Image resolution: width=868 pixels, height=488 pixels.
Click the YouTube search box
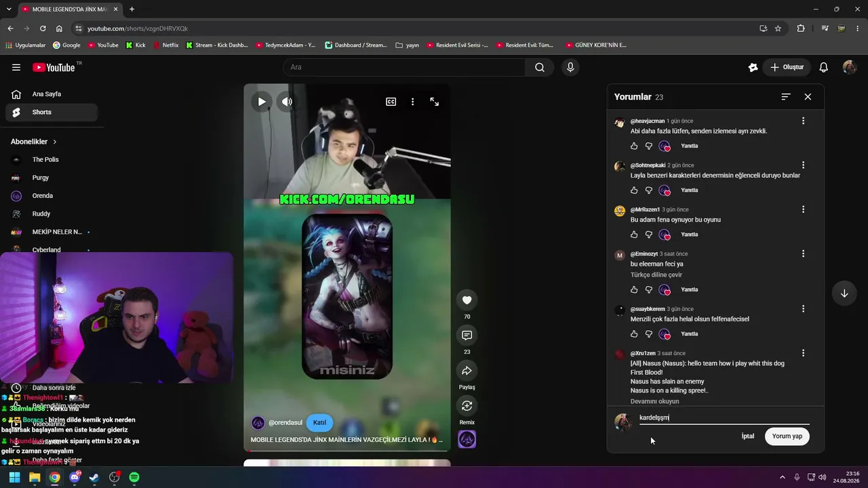[x=404, y=67]
